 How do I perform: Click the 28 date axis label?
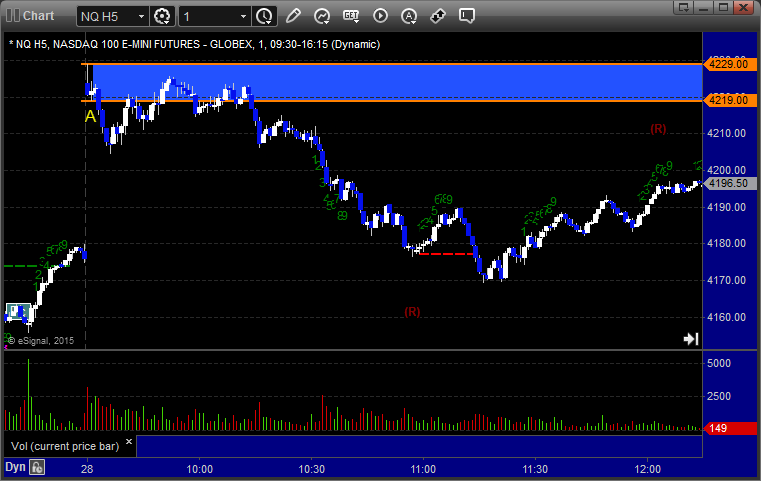tap(87, 469)
